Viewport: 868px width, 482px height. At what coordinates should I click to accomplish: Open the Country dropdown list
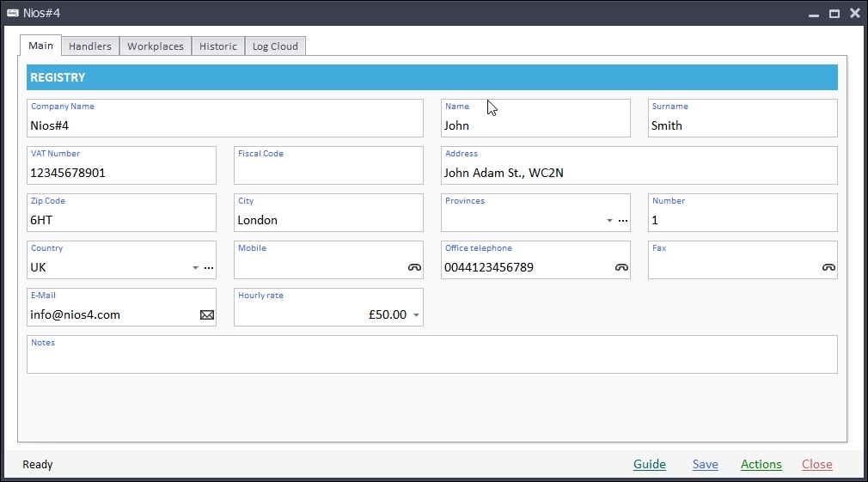195,268
